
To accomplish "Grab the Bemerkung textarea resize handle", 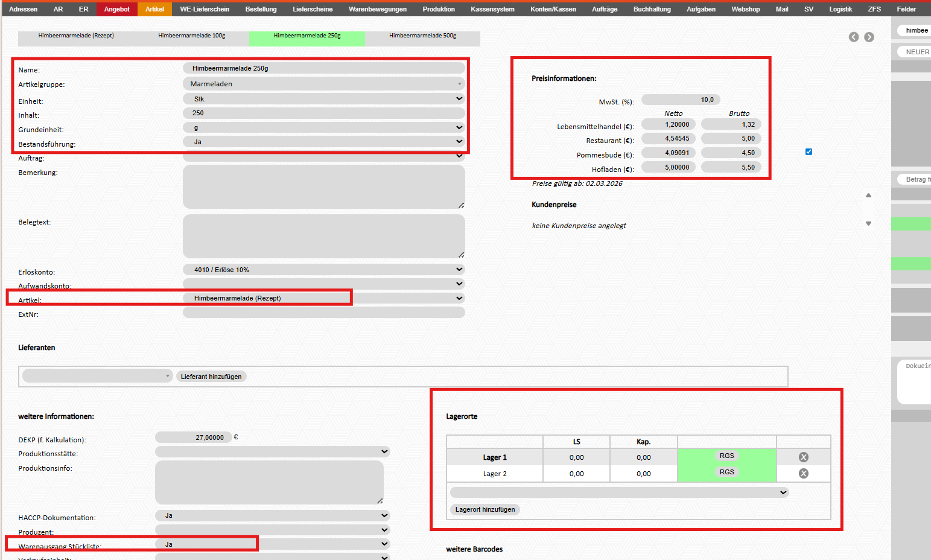I will (x=461, y=205).
